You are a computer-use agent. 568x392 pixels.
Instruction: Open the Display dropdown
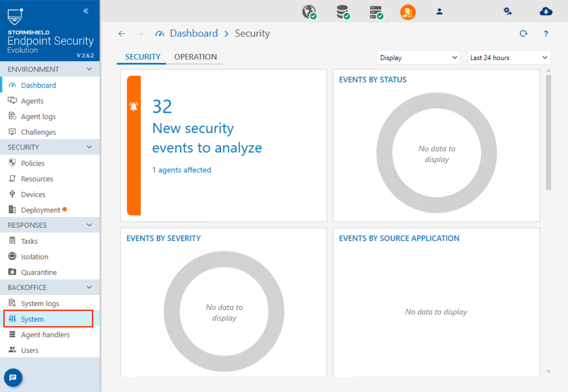coord(418,58)
